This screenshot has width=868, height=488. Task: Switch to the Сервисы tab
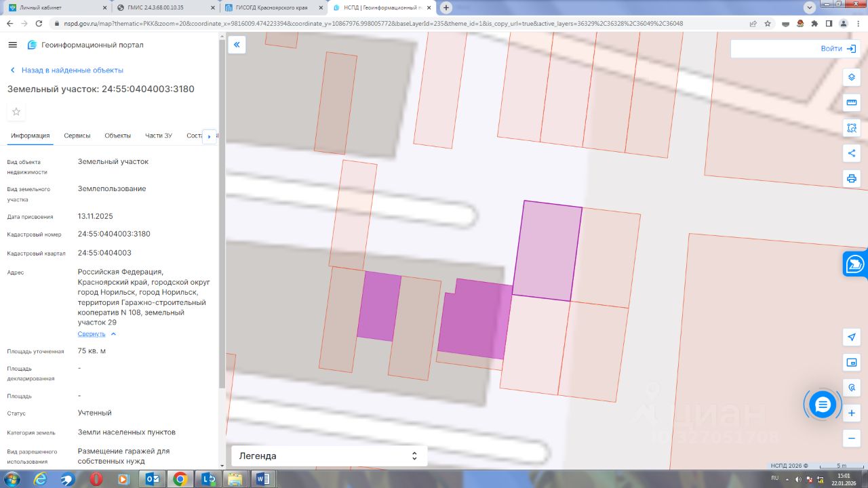pyautogui.click(x=77, y=136)
